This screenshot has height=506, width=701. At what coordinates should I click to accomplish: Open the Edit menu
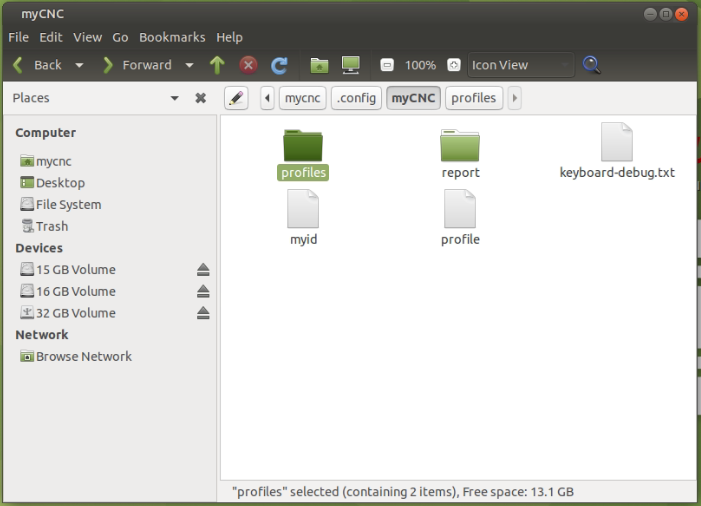coord(50,37)
